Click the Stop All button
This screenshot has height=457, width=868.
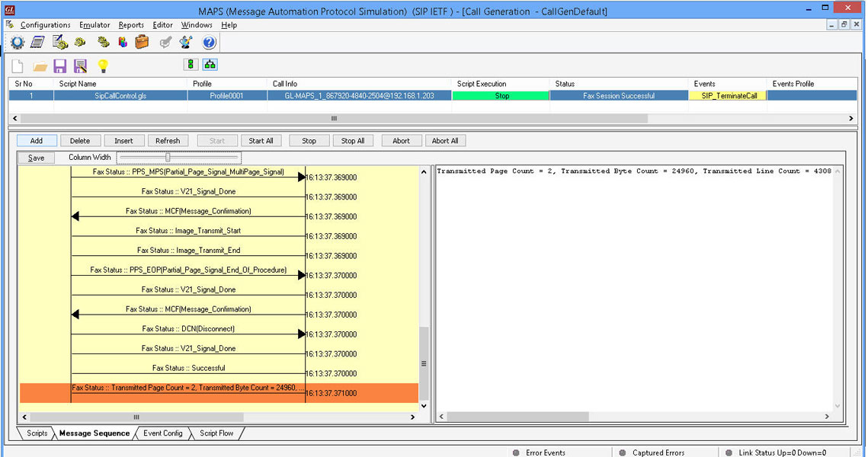pos(353,141)
